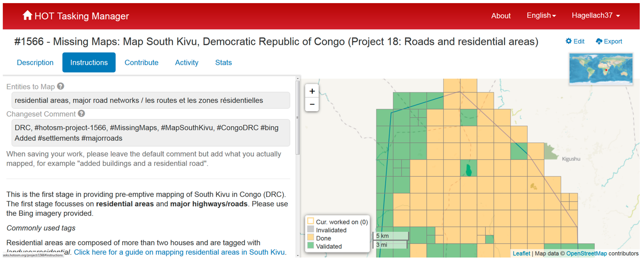Screen dimensions: 644x261
Task: Open the Contribute tab
Action: pos(141,63)
